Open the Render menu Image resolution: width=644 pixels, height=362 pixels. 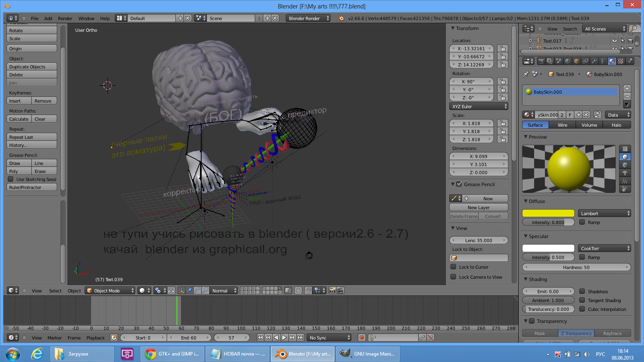tap(65, 18)
